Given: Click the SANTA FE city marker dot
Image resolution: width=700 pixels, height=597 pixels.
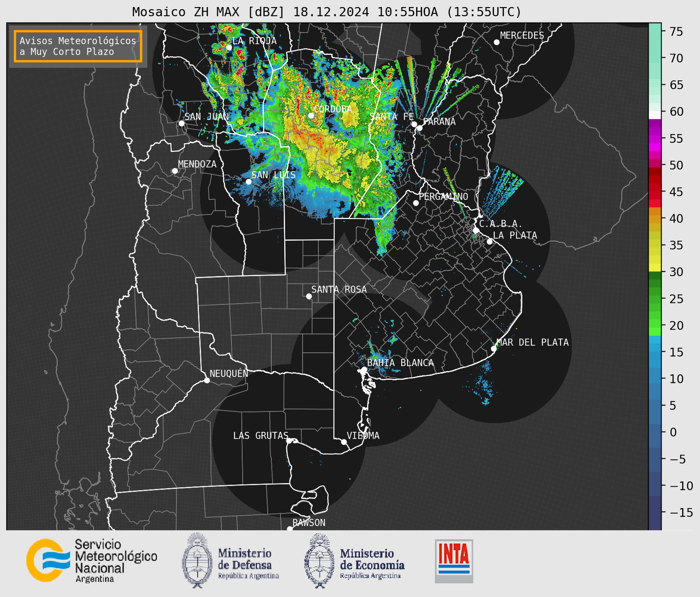Looking at the screenshot, I should (414, 124).
